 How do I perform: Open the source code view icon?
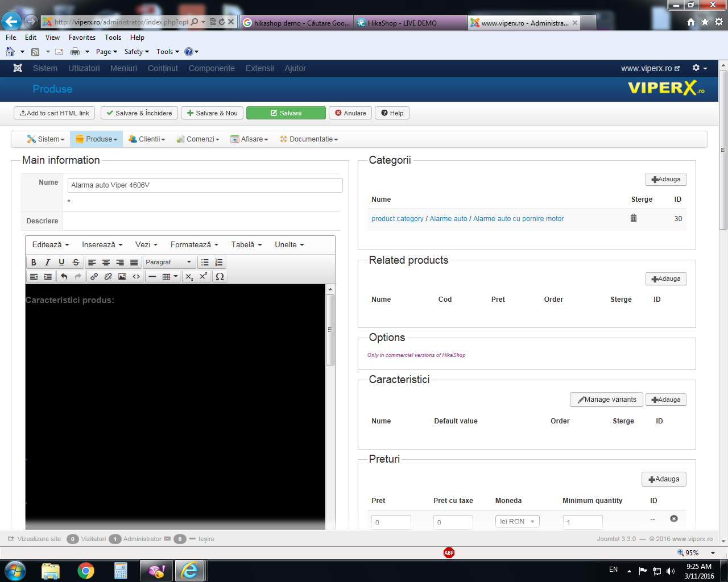click(x=136, y=277)
